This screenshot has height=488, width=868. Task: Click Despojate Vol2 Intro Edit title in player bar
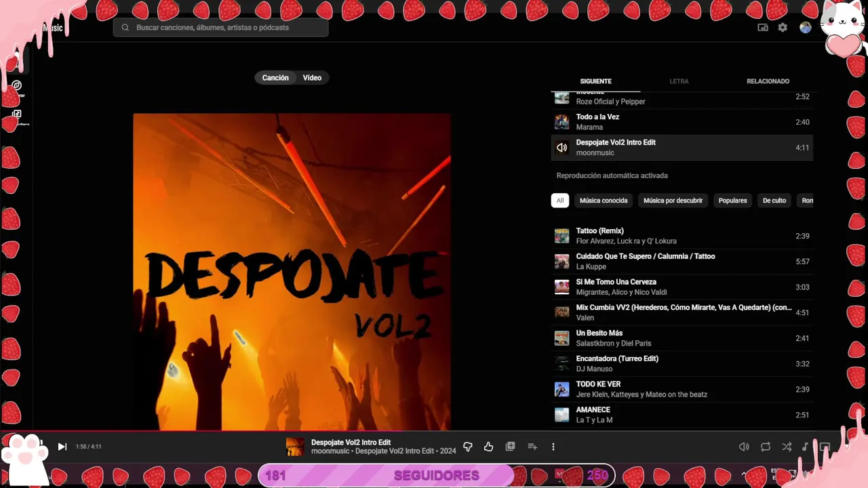click(x=351, y=443)
